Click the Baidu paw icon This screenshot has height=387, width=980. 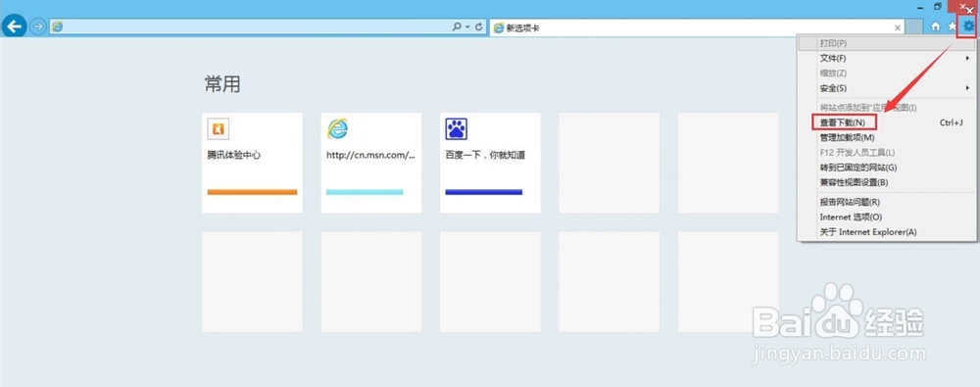pyautogui.click(x=457, y=128)
